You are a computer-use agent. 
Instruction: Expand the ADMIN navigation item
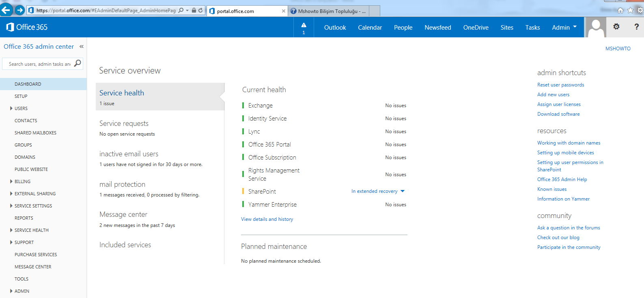11,291
